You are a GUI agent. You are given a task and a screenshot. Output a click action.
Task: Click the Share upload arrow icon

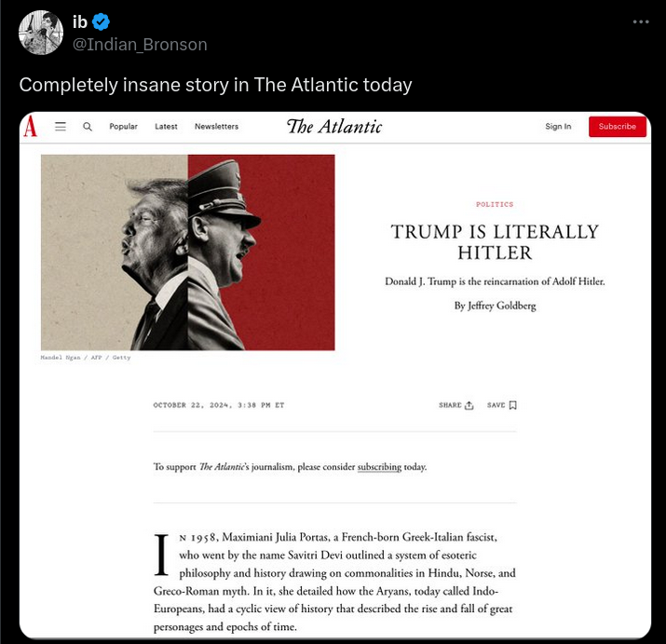[469, 405]
